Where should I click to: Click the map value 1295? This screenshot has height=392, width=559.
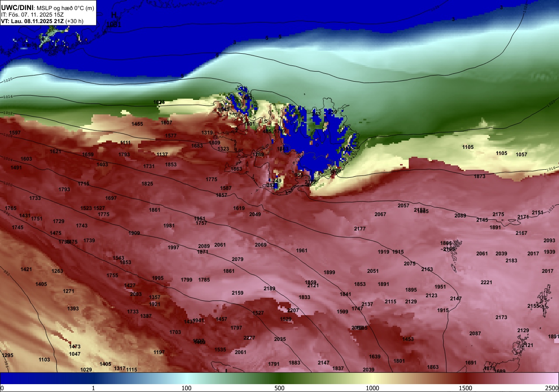[x=7, y=355]
